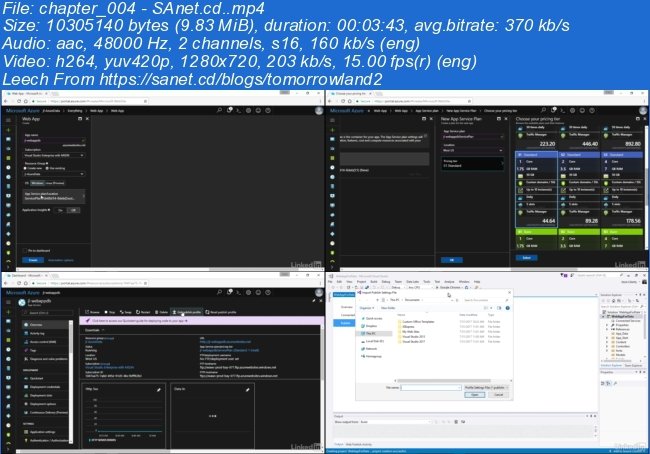
Task: Click Delete in web app overview toolbar
Action: click(x=161, y=312)
